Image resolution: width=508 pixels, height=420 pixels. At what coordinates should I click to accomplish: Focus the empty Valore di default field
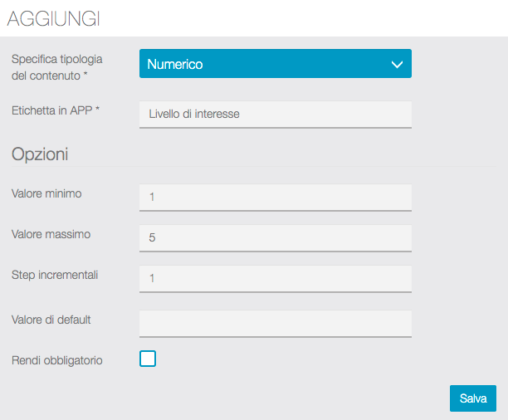[275, 323]
